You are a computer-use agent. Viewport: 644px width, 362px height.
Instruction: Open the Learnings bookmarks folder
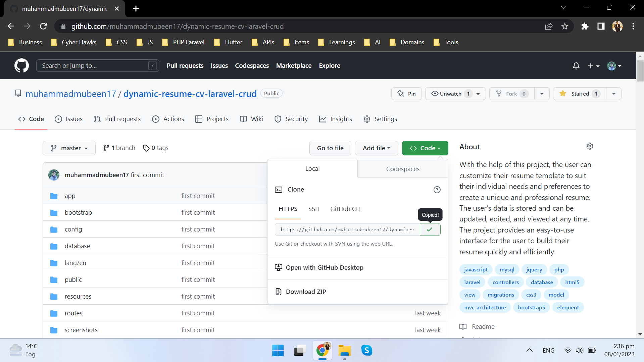(336, 42)
